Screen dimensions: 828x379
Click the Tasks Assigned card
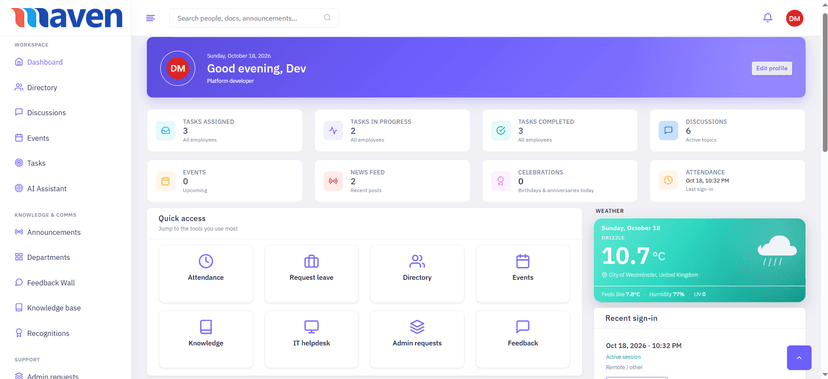224,130
